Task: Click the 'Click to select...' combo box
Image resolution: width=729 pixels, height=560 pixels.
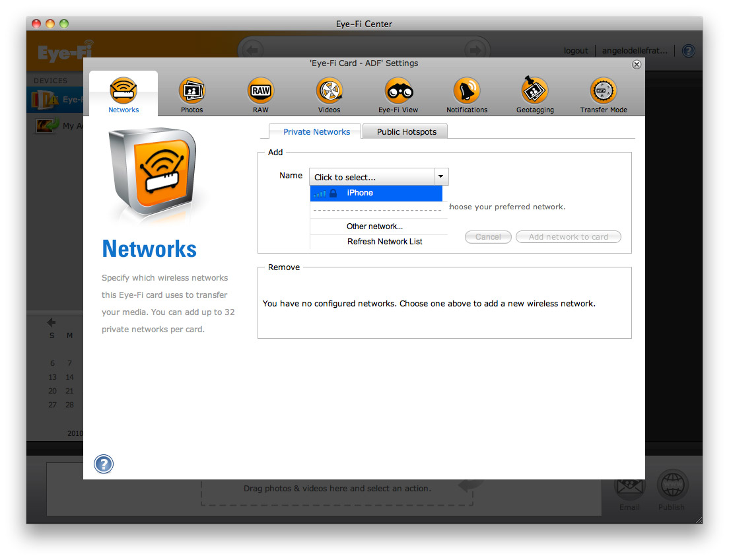Action: 378,177
